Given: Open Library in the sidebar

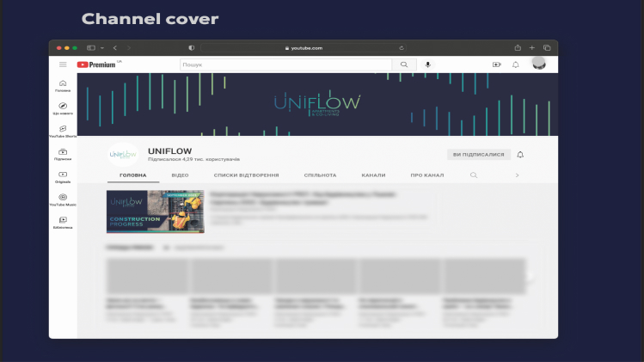Looking at the screenshot, I should (x=63, y=223).
